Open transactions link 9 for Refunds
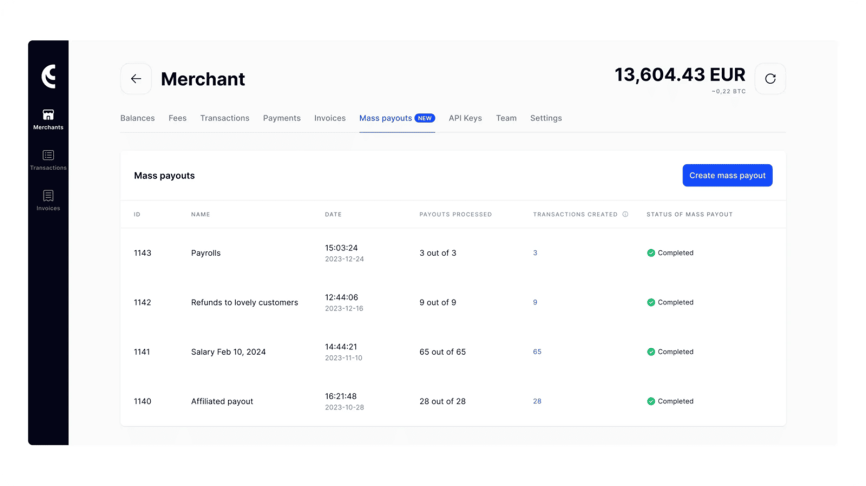 point(535,302)
